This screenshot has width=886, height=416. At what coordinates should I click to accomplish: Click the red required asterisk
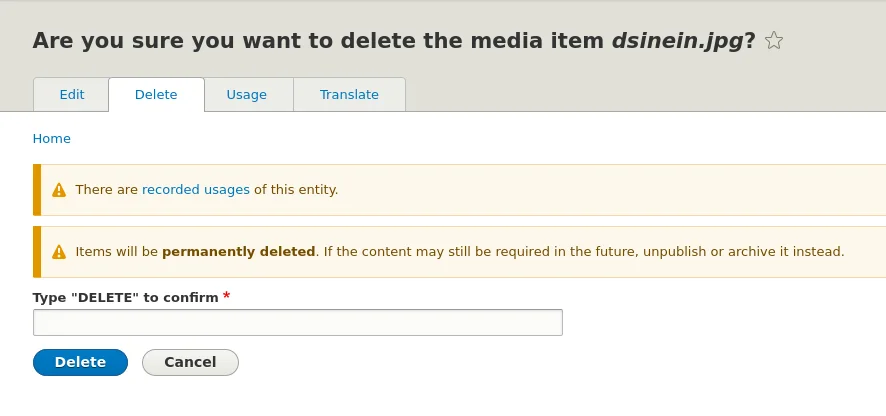[x=227, y=296]
